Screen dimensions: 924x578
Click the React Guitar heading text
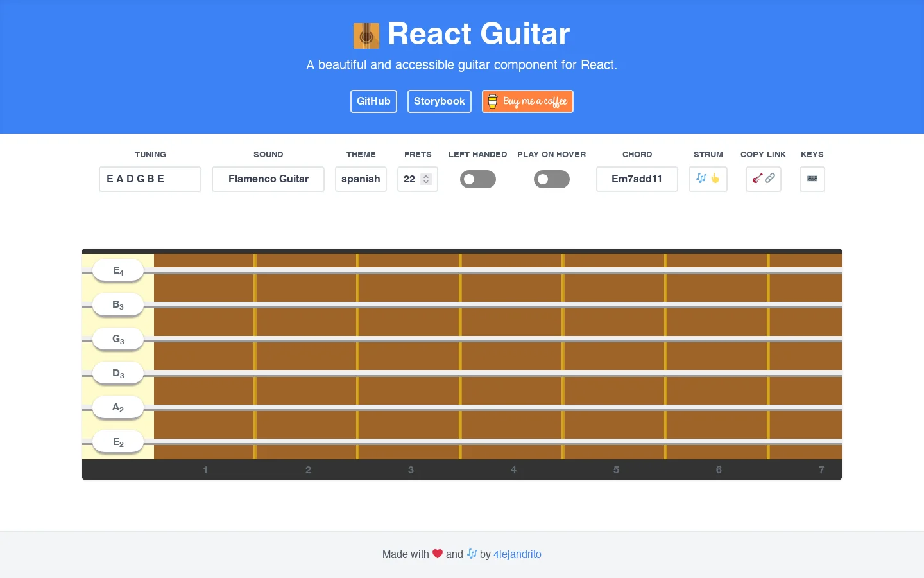coord(479,34)
